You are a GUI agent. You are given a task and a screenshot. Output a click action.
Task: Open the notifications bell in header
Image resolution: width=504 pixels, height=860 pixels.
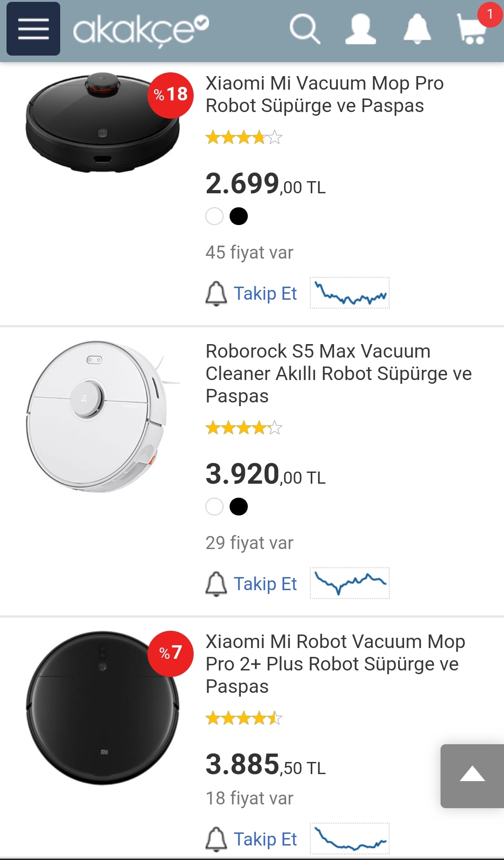point(417,29)
